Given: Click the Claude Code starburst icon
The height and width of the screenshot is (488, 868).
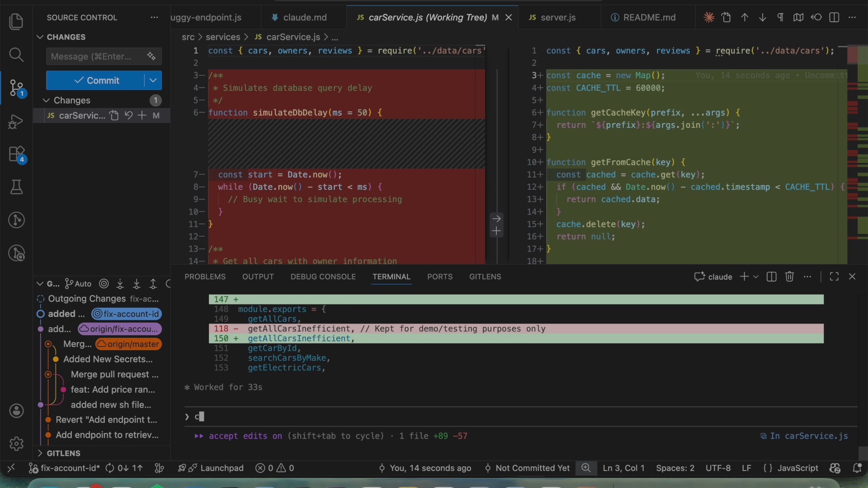Looking at the screenshot, I should (x=709, y=18).
